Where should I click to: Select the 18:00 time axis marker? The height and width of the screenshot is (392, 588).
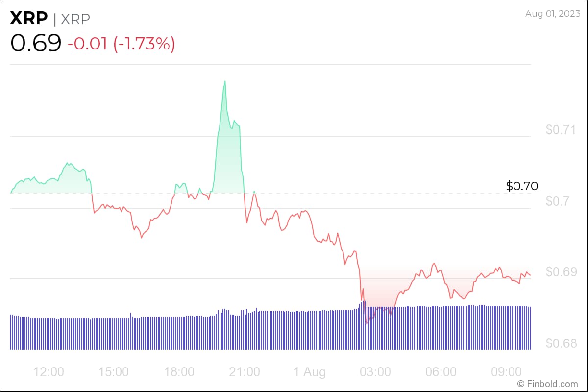tap(179, 372)
